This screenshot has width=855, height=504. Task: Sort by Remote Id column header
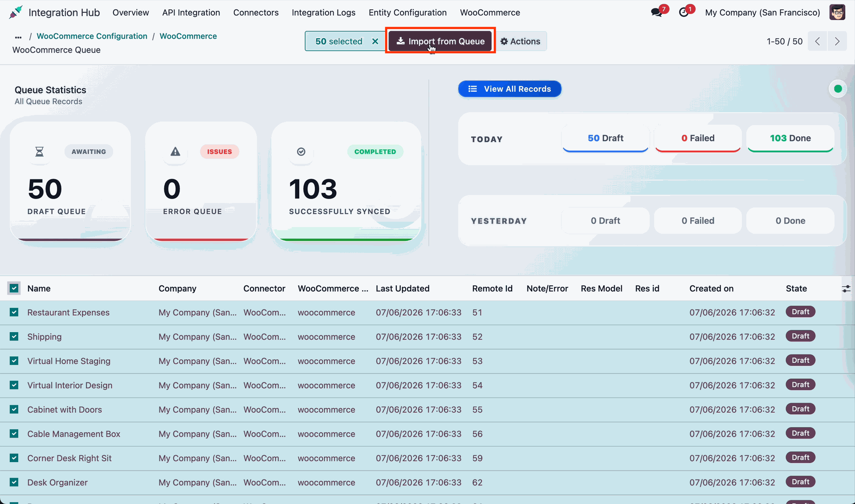492,289
